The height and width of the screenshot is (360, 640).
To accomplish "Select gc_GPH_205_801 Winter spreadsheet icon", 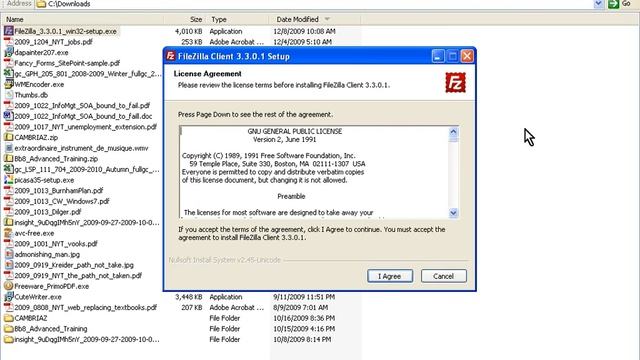I will click(x=8, y=73).
